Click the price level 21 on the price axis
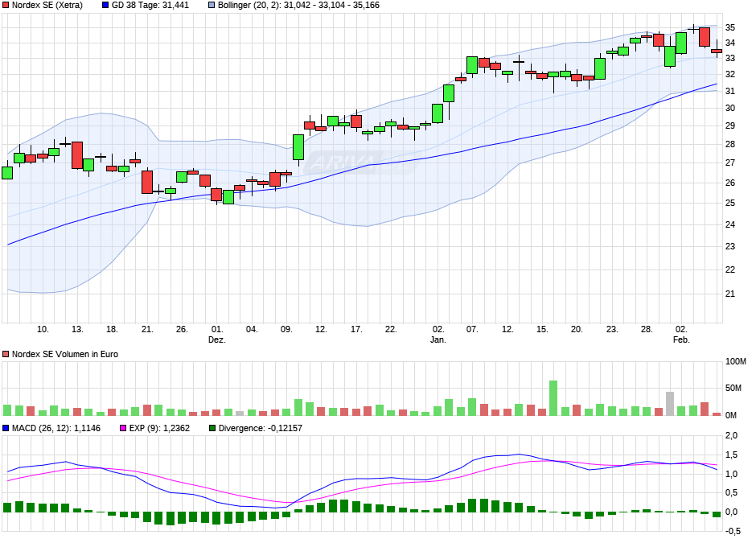This screenshot has height=539, width=756. [730, 294]
